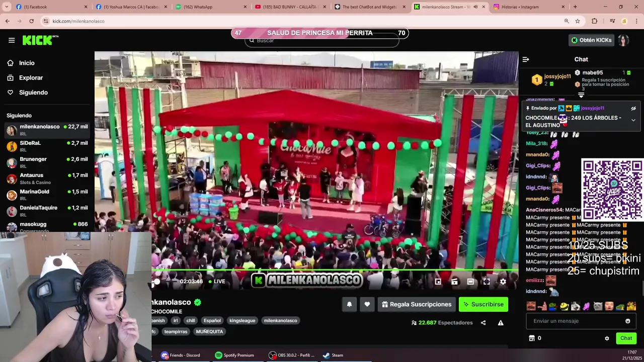Open video player settings gear
This screenshot has width=644, height=362.
(x=503, y=282)
